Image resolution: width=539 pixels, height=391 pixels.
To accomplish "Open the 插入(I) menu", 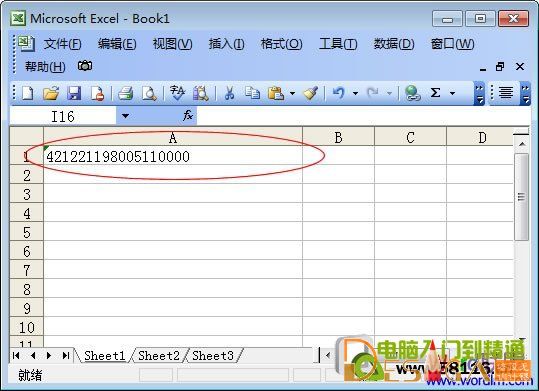I will click(227, 44).
